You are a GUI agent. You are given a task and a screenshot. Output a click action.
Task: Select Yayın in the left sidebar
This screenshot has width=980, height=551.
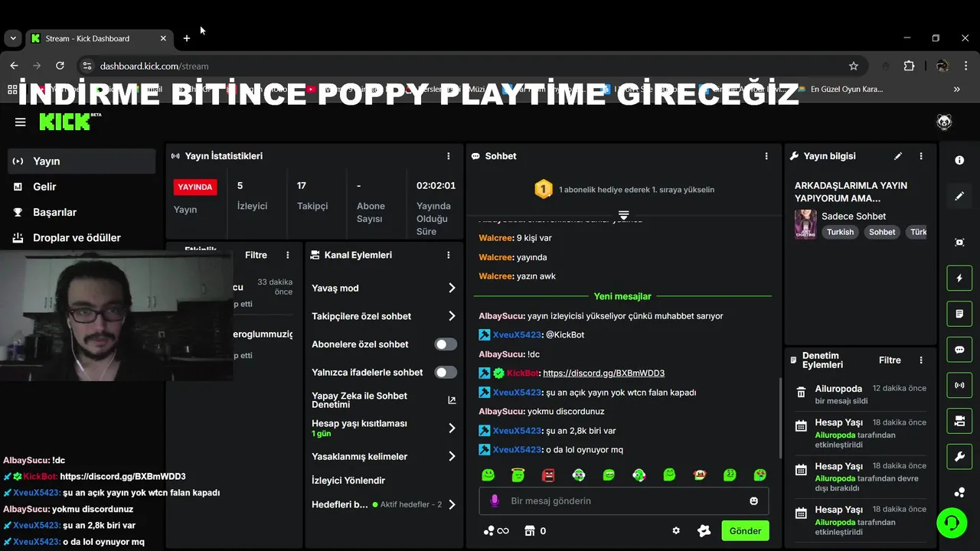click(x=82, y=161)
